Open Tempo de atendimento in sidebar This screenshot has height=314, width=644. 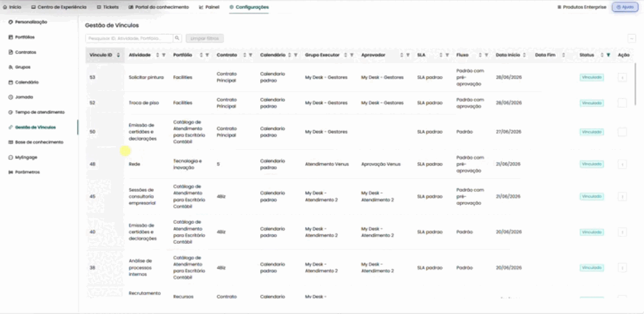coord(37,112)
